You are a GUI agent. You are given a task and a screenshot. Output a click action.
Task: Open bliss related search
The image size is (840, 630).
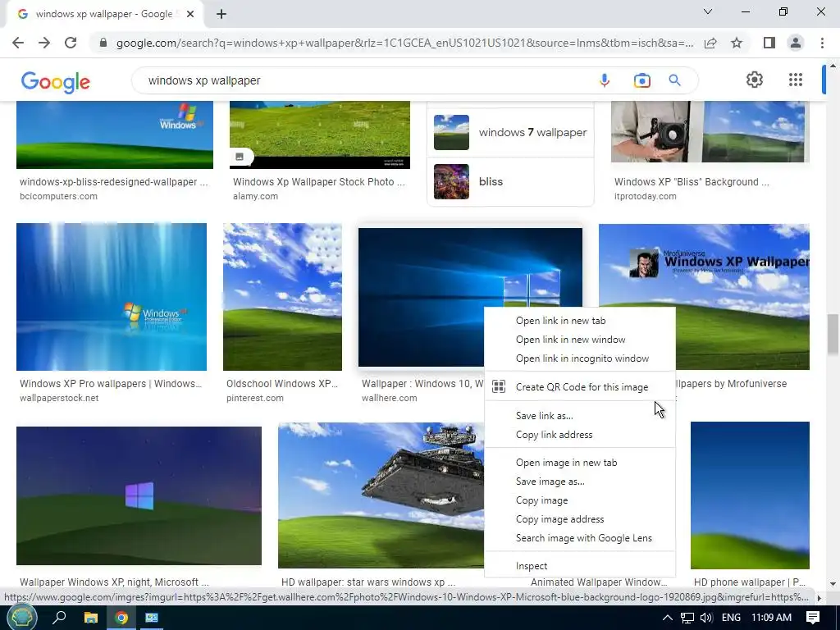click(510, 181)
